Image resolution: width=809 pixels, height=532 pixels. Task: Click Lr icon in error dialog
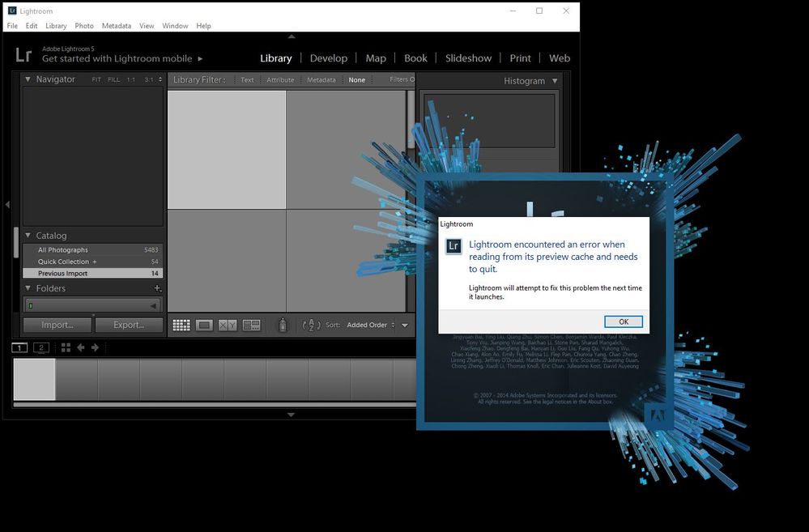(453, 246)
